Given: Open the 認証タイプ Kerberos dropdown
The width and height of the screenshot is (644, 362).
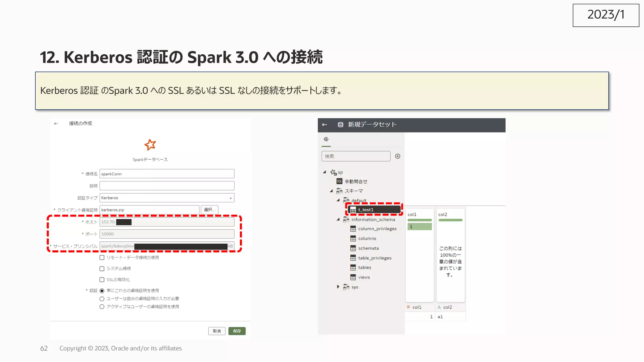Looking at the screenshot, I should click(167, 198).
